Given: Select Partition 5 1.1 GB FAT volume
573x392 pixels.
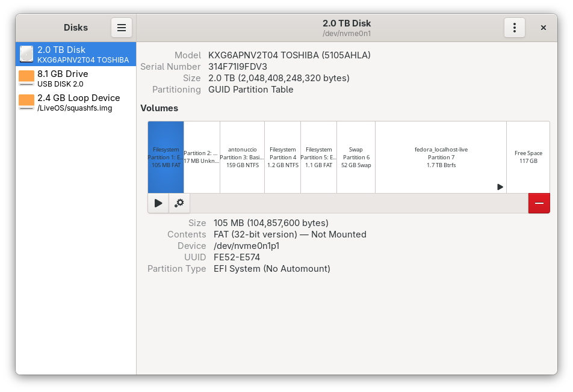Looking at the screenshot, I should click(x=318, y=157).
